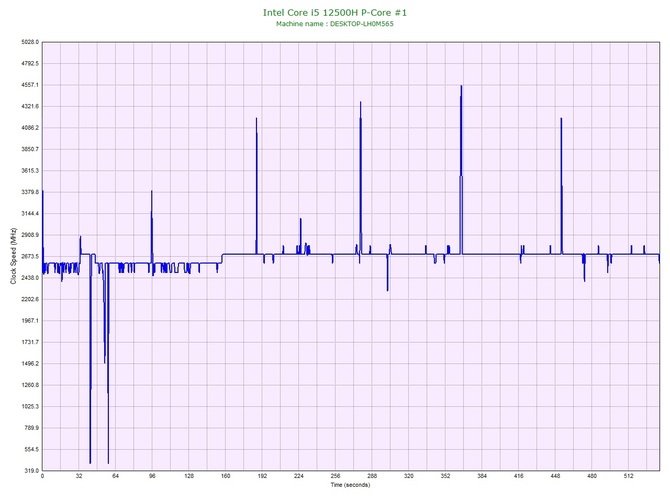670x502 pixels.
Task: Click the 4321.6 y-axis value
Action: pyautogui.click(x=30, y=106)
